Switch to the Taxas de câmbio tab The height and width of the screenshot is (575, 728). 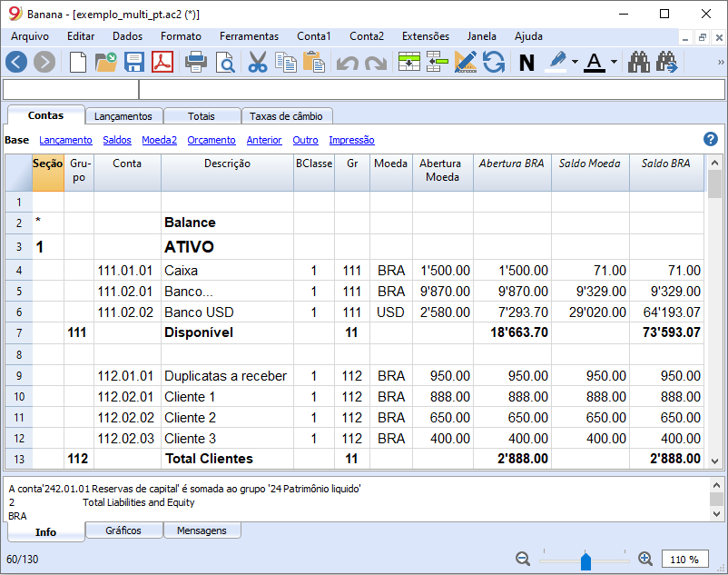[286, 116]
